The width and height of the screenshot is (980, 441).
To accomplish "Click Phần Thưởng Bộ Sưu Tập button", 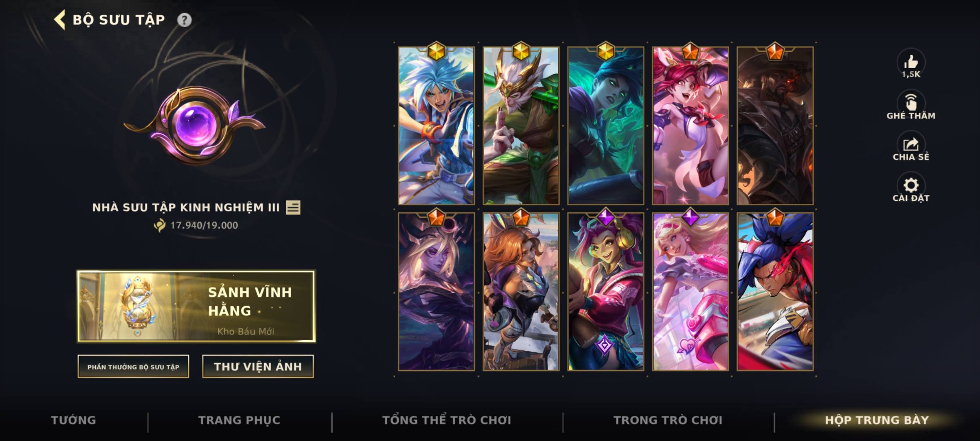I will [134, 367].
